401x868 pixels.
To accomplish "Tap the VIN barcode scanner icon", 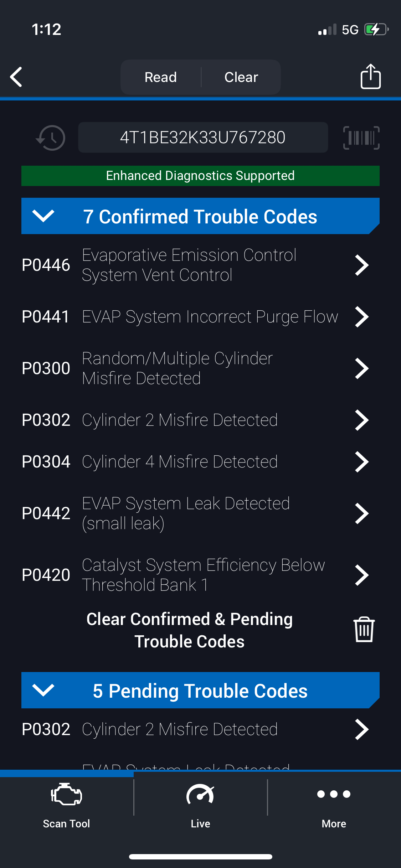I will click(361, 138).
